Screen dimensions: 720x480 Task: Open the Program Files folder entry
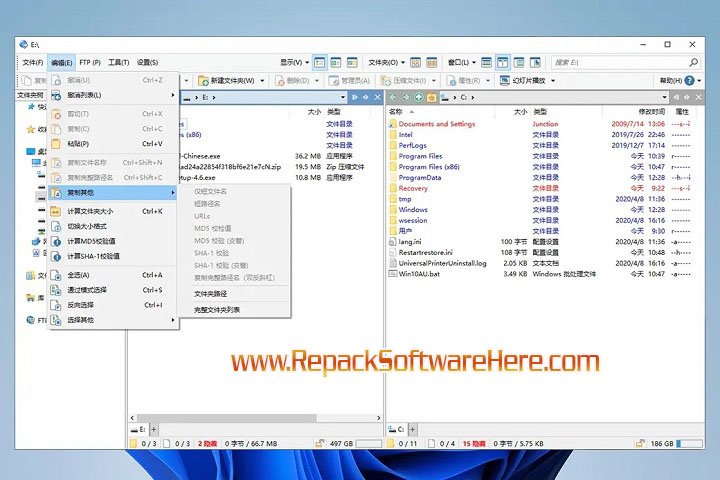pos(420,156)
